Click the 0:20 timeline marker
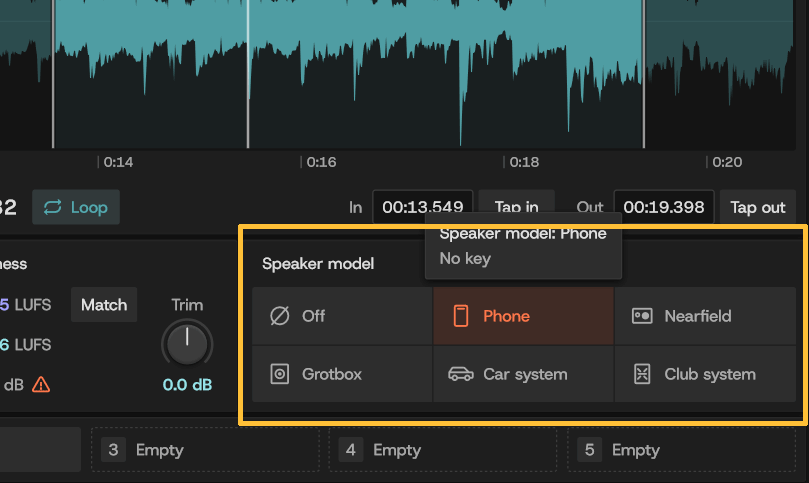This screenshot has width=809, height=483. point(727,162)
